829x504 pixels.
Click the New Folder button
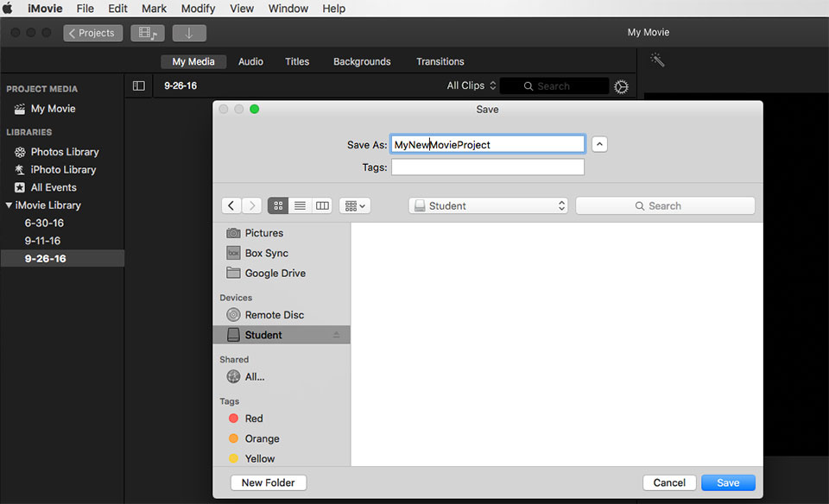point(269,482)
